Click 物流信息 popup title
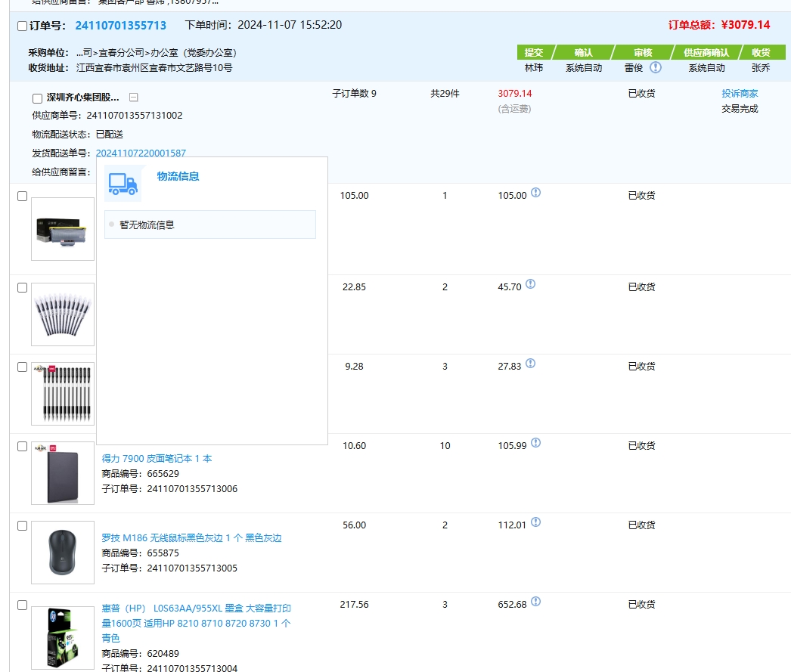791x672 pixels. click(178, 176)
